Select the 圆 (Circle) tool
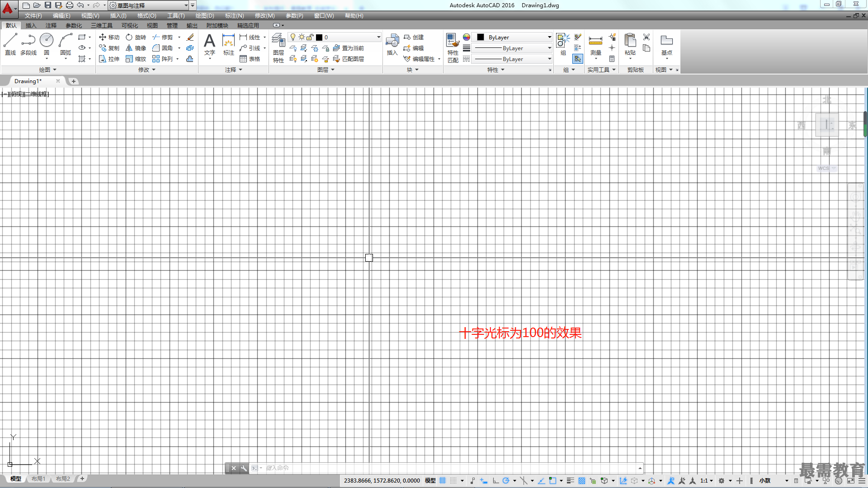This screenshot has height=488, width=868. click(x=47, y=44)
